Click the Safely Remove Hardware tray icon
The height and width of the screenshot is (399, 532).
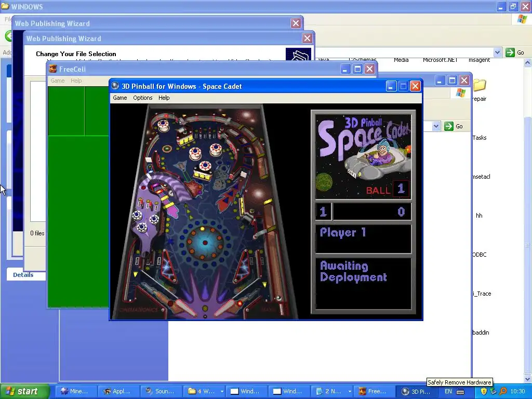click(x=493, y=391)
